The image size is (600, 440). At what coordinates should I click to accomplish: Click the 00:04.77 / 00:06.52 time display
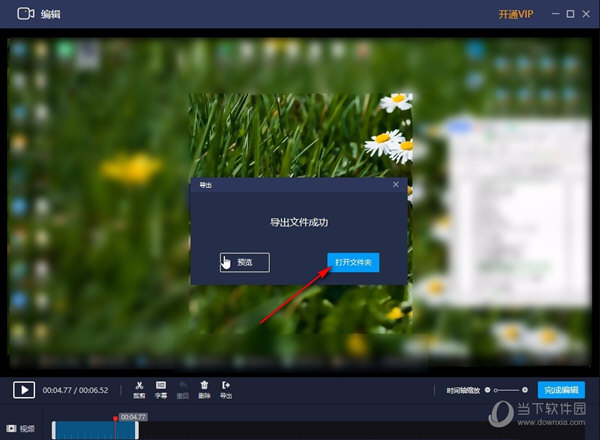click(x=75, y=390)
